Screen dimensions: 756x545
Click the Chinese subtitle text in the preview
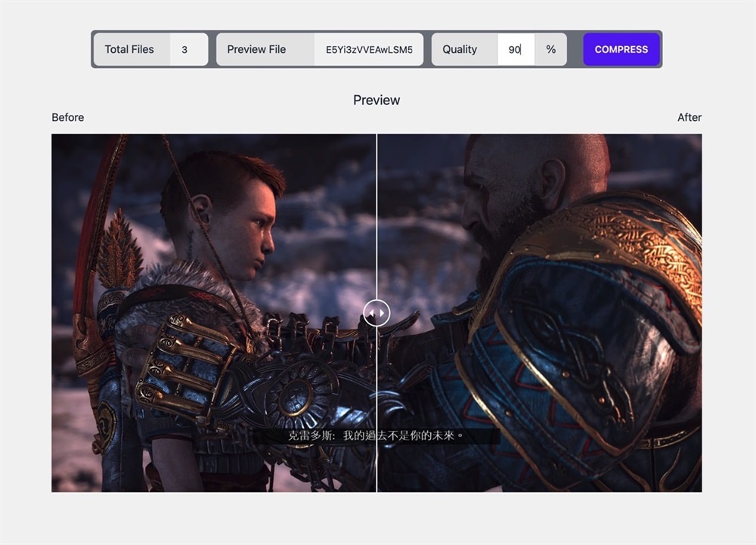click(376, 436)
